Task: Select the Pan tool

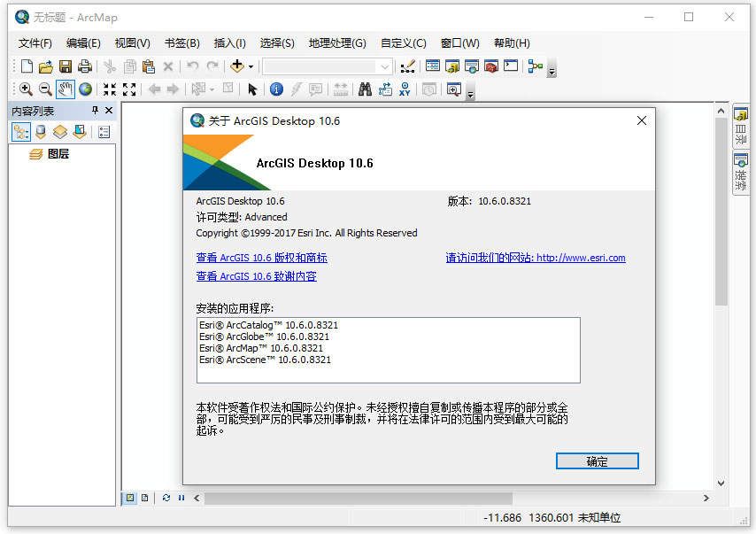Action: pyautogui.click(x=63, y=89)
